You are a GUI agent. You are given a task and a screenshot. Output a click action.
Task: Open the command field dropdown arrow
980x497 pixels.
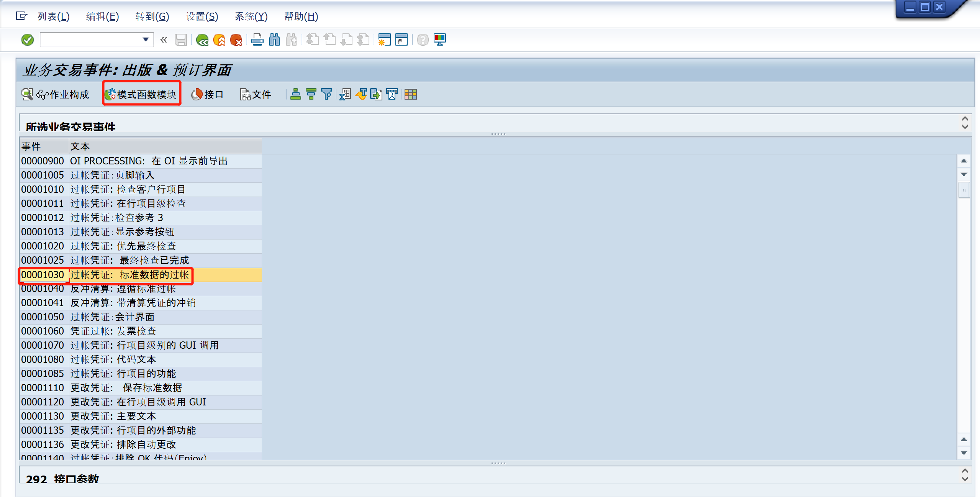tap(146, 39)
